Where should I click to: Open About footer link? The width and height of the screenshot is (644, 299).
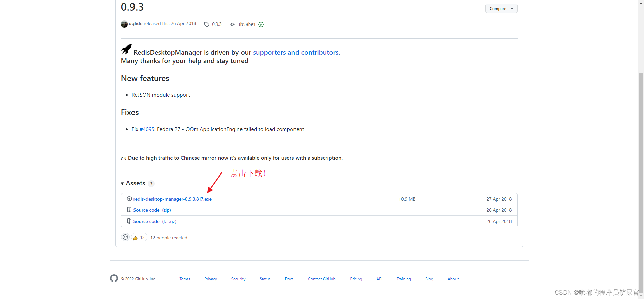coord(453,279)
